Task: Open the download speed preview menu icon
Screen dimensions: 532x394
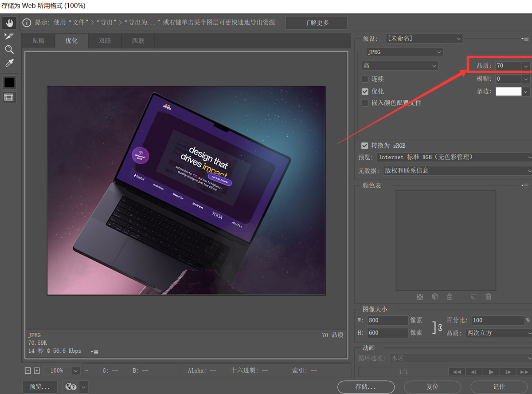Action: [x=94, y=351]
